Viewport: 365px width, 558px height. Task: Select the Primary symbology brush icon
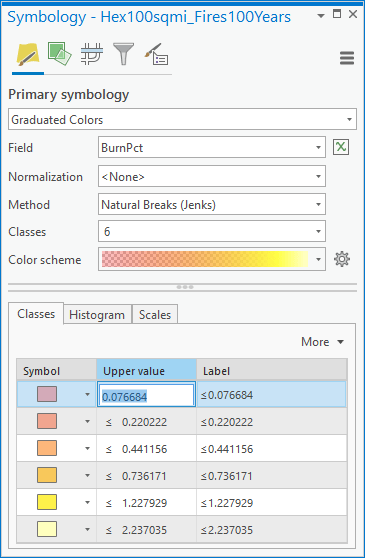[x=28, y=55]
